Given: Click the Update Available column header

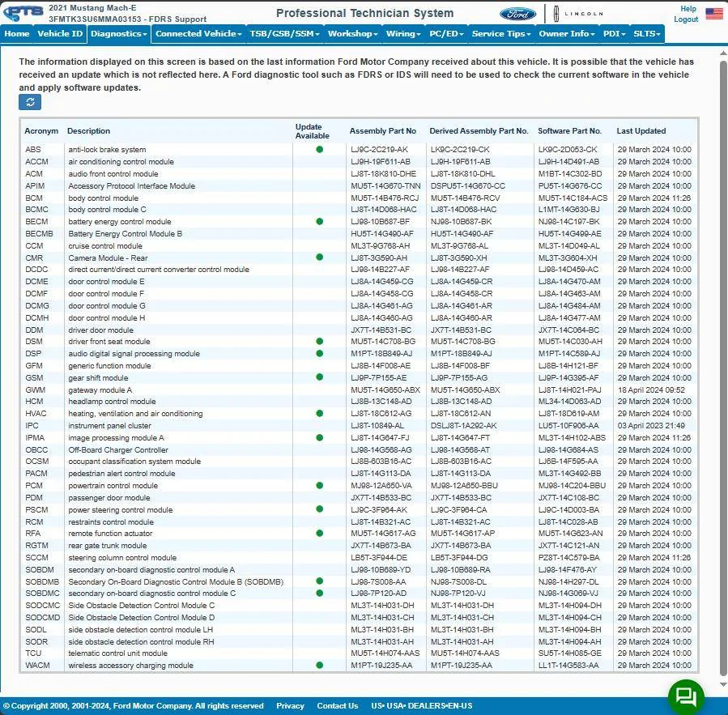Looking at the screenshot, I should (x=312, y=131).
